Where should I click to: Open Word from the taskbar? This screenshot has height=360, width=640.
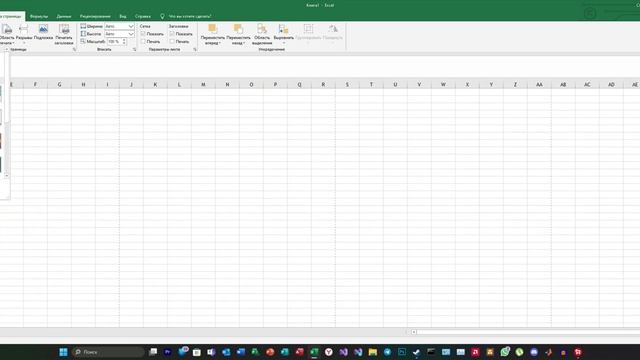click(241, 352)
